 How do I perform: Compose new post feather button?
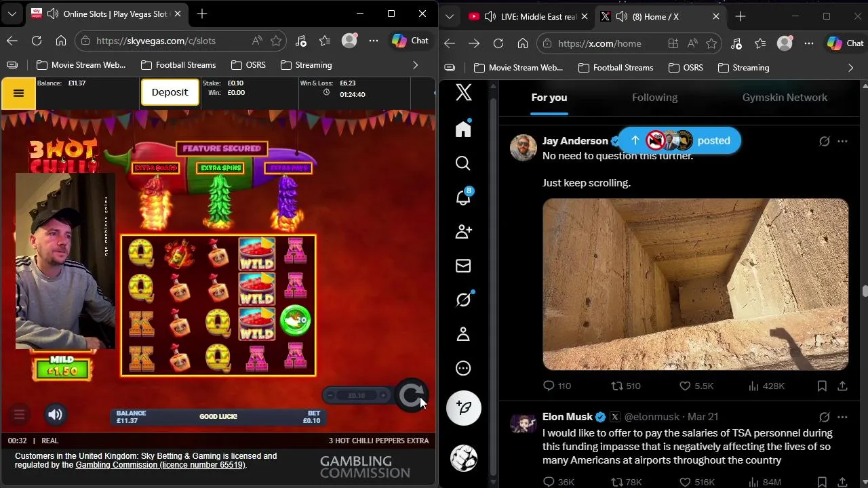point(464,407)
